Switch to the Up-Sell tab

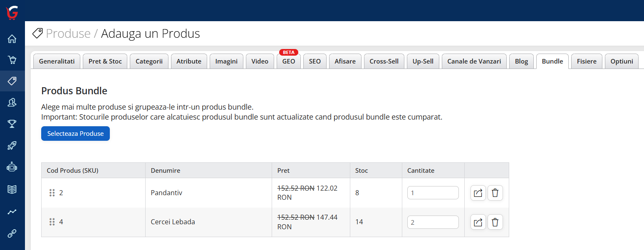tap(423, 61)
